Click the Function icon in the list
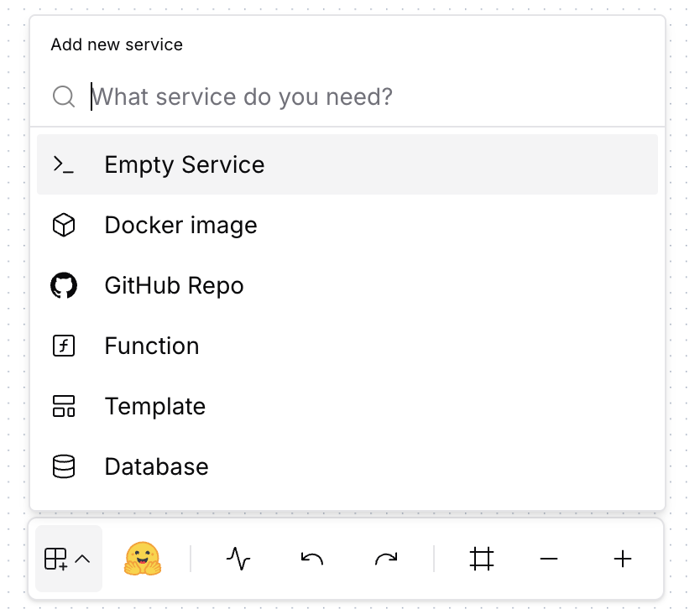This screenshot has width=700, height=609. [65, 346]
